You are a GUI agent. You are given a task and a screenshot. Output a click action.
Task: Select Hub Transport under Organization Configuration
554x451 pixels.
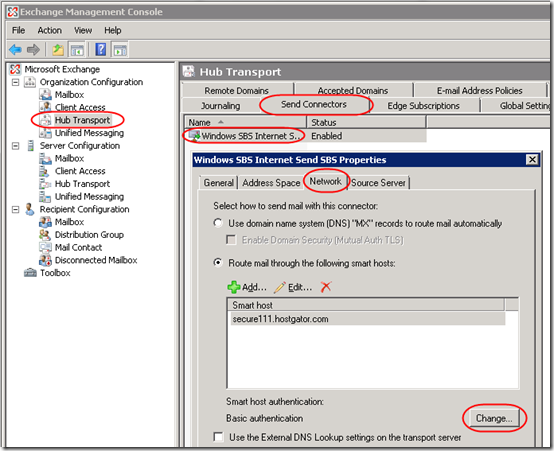click(82, 120)
